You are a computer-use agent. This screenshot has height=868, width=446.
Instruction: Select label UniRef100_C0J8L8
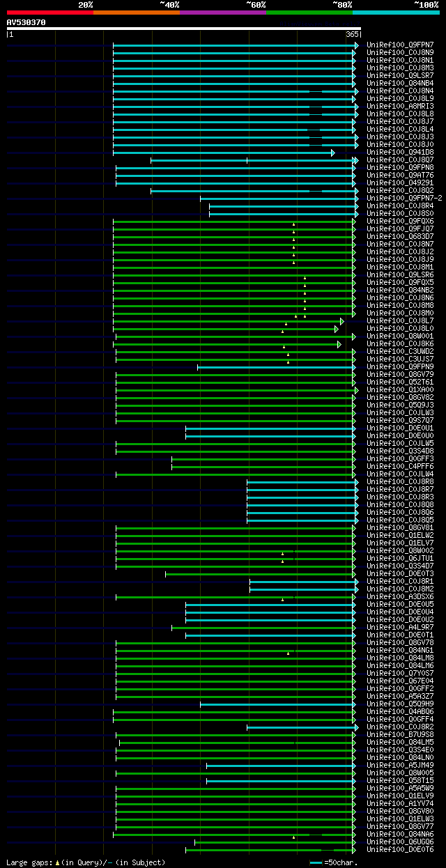click(x=400, y=114)
